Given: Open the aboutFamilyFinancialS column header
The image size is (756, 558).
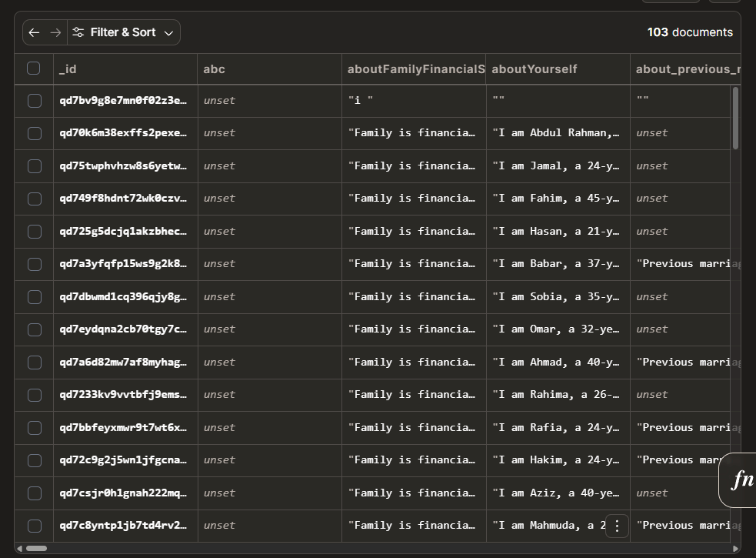Looking at the screenshot, I should pyautogui.click(x=415, y=69).
